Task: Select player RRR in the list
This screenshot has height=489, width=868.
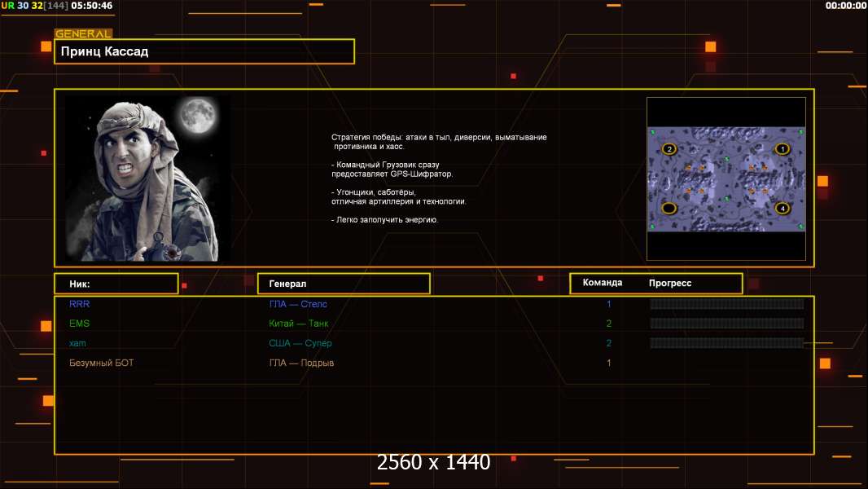Action: coord(80,304)
